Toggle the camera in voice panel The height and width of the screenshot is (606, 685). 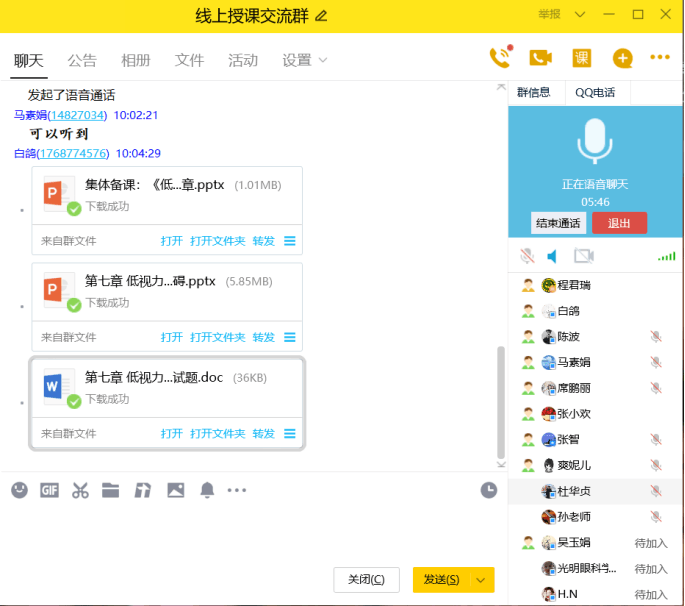(583, 257)
